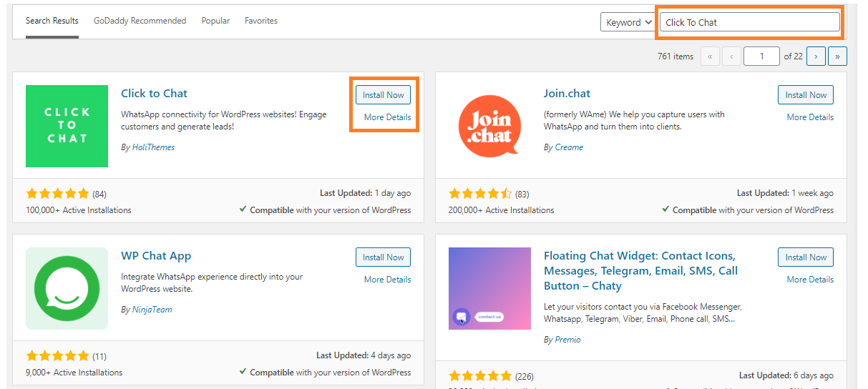Switch to the GoDaddy Recommended tab
This screenshot has width=868, height=389.
click(x=140, y=21)
